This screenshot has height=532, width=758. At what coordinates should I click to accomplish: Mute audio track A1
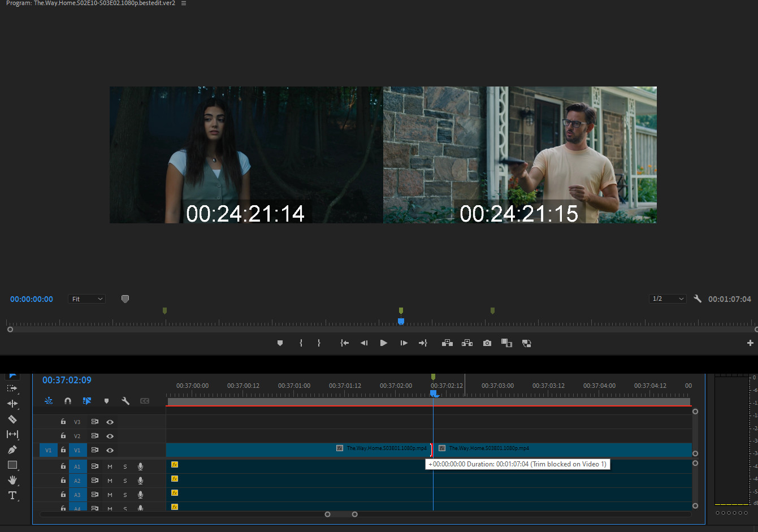pyautogui.click(x=110, y=466)
